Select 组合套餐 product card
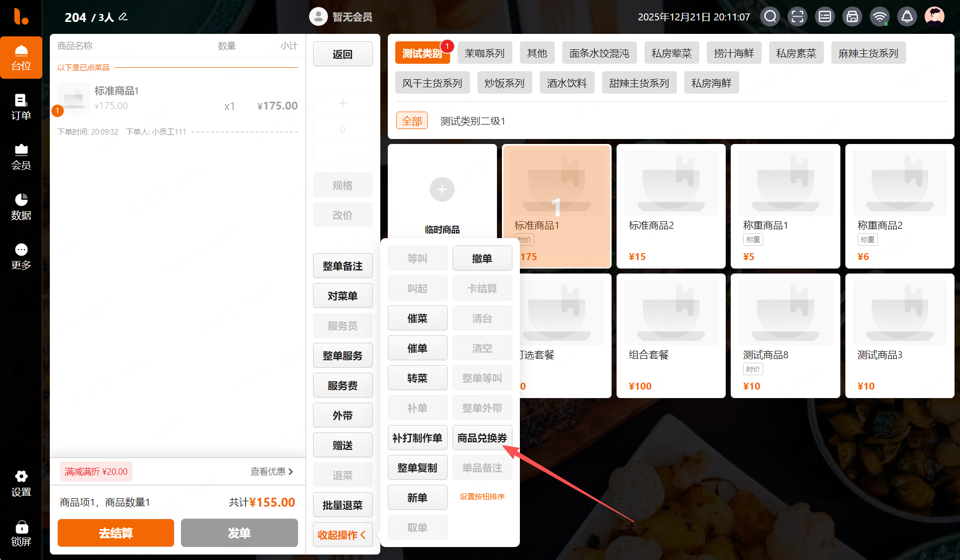 pyautogui.click(x=671, y=335)
